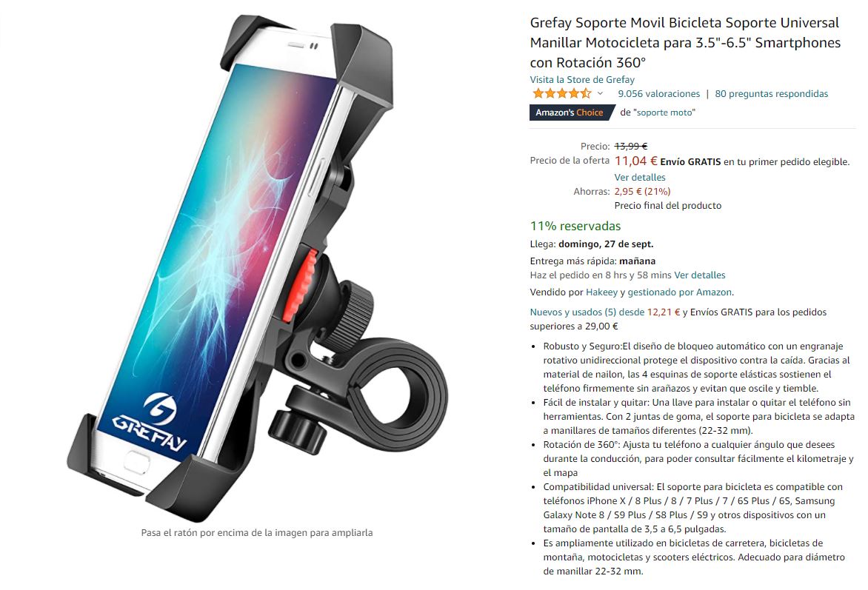868x590 pixels.
Task: Click the Amazon's Choice badge
Action: pyautogui.click(x=570, y=113)
